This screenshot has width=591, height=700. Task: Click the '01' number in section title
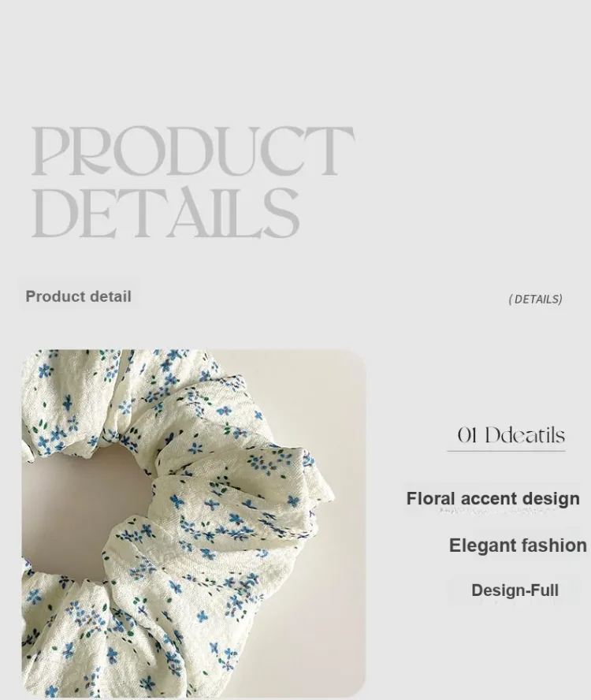click(x=467, y=435)
